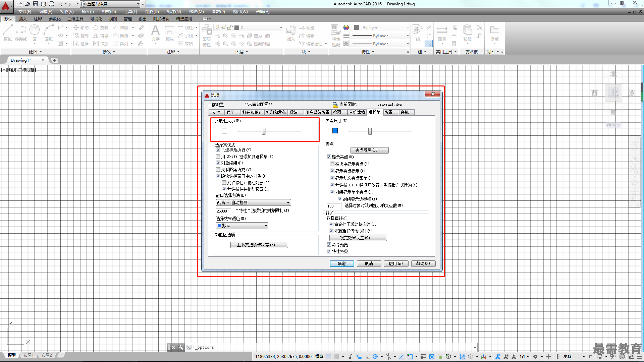This screenshot has width=644, height=362.
Task: Click 拾取框大小 slider handle
Action: point(264,131)
